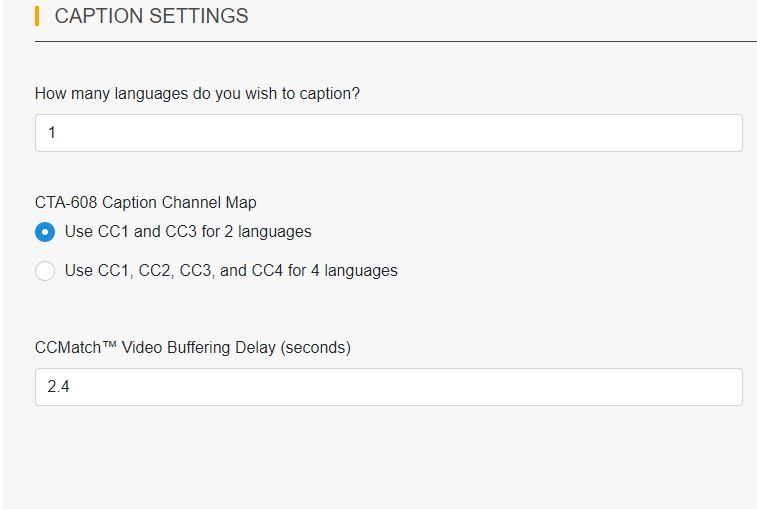Click the value "1" in the languages field
This screenshot has width=757, height=509.
coord(52,133)
